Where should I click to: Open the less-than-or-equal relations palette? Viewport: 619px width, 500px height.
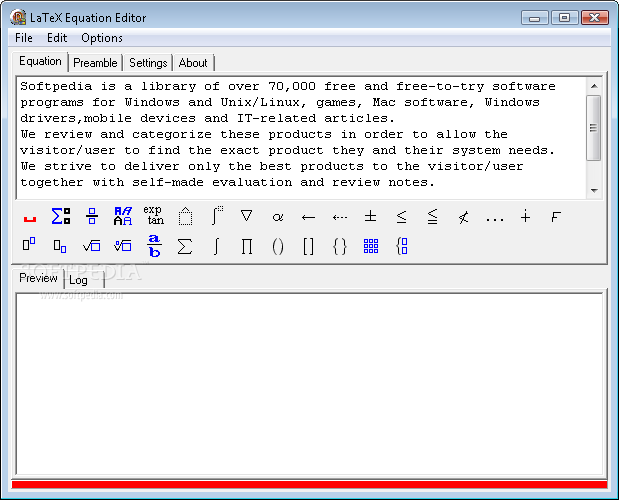401,217
